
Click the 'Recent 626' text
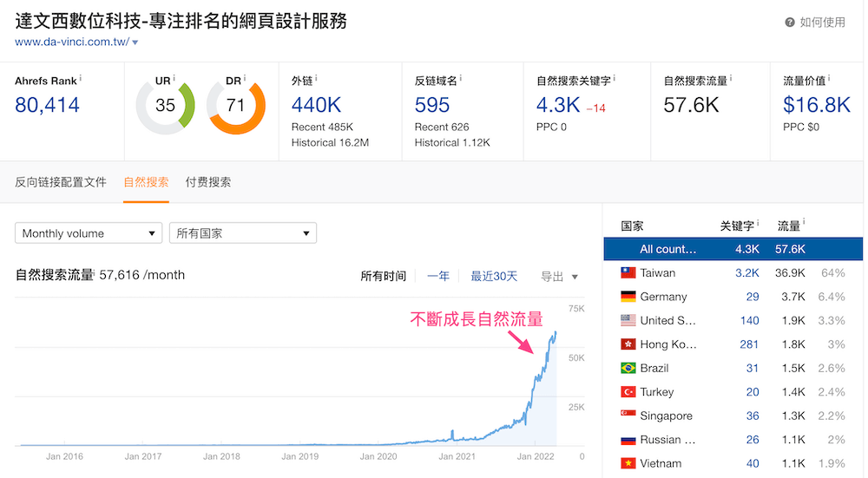(442, 127)
